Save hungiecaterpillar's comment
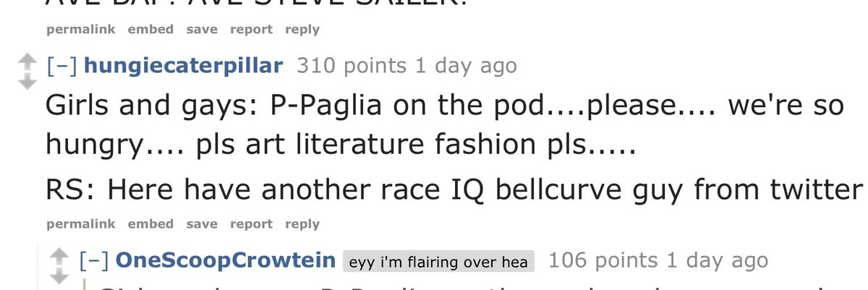This screenshot has width=868, height=290. pyautogui.click(x=202, y=224)
